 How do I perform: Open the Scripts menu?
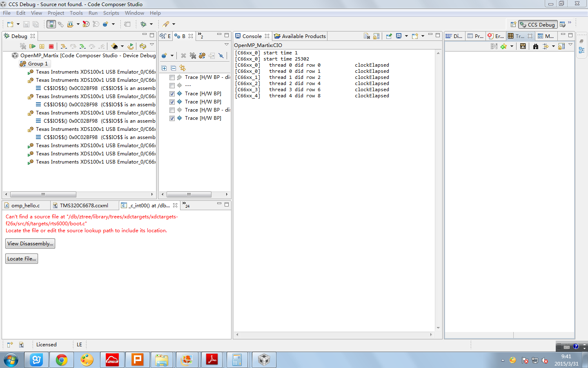[111, 13]
